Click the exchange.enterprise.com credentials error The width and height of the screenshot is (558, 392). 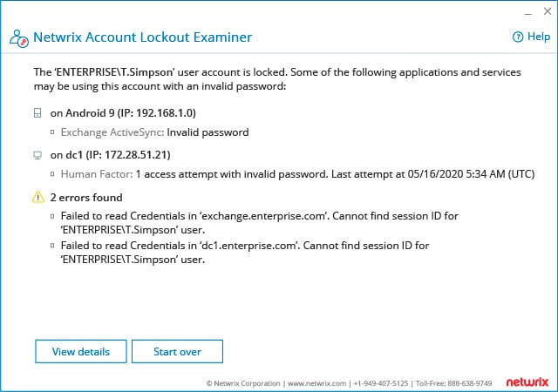pyautogui.click(x=260, y=223)
